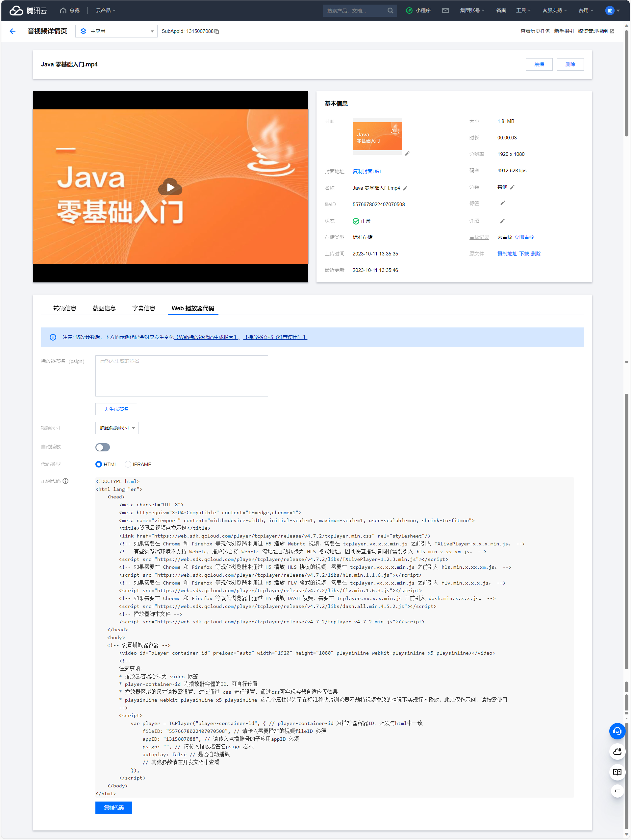The width and height of the screenshot is (631, 840).
Task: Edit the 介绍 description pencil icon
Action: pyautogui.click(x=503, y=221)
